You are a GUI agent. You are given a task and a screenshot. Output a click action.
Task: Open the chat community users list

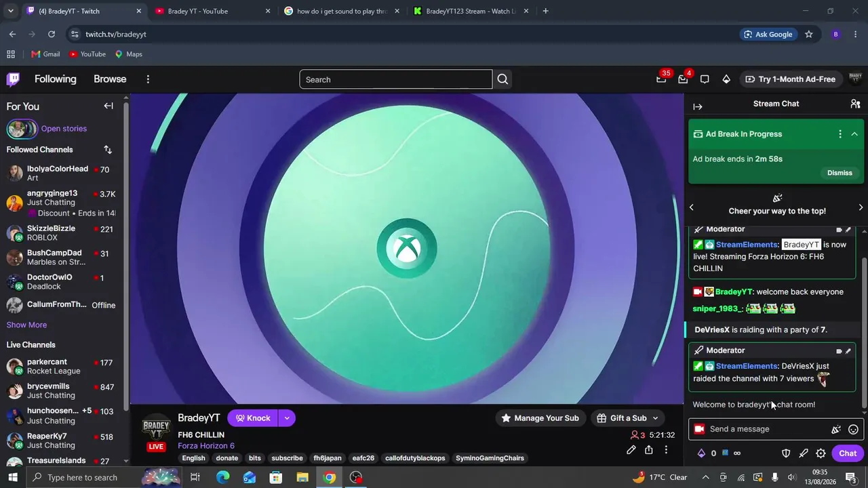[x=855, y=104]
